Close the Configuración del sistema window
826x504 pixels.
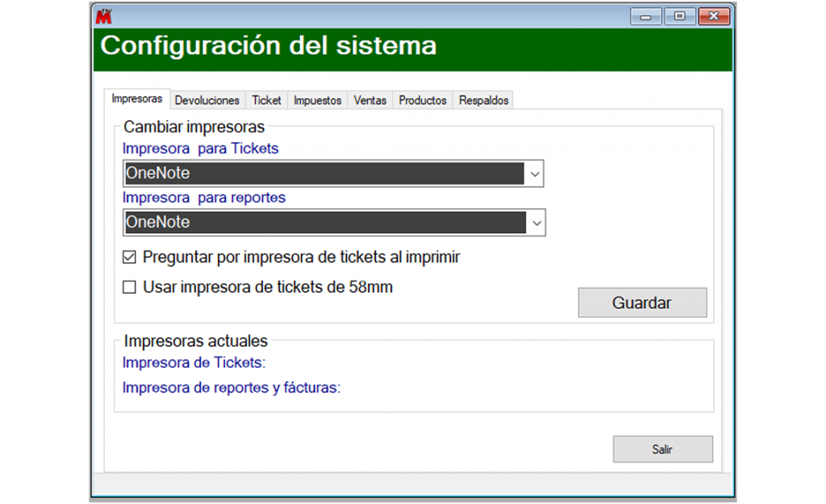[714, 17]
